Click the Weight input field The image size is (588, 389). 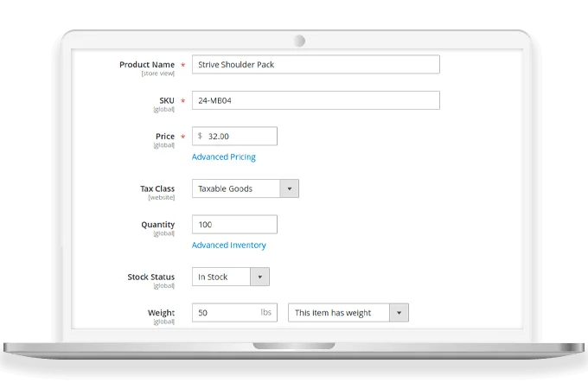(234, 313)
